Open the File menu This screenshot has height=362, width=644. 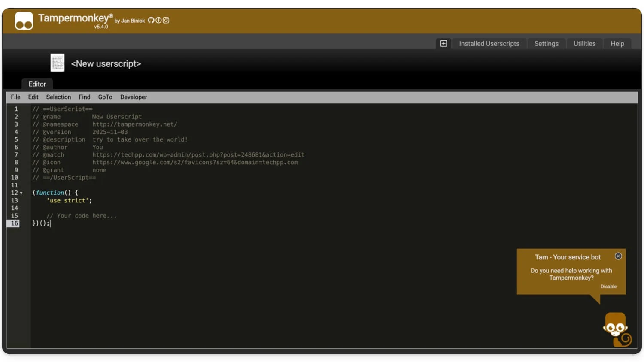15,97
